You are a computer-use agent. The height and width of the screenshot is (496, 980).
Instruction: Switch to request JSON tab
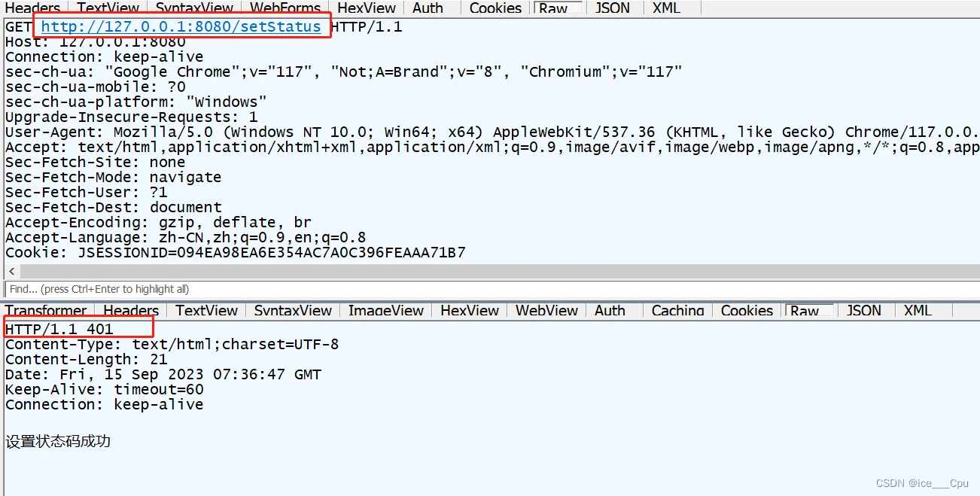pyautogui.click(x=613, y=8)
